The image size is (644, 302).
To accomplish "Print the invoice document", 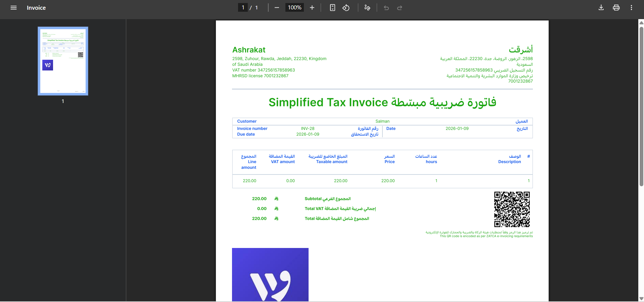I will [x=616, y=8].
